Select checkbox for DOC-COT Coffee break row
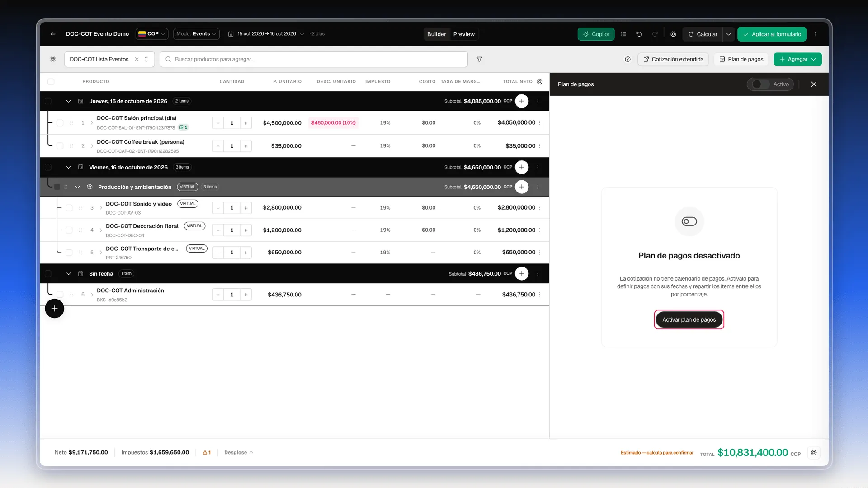 [x=60, y=146]
